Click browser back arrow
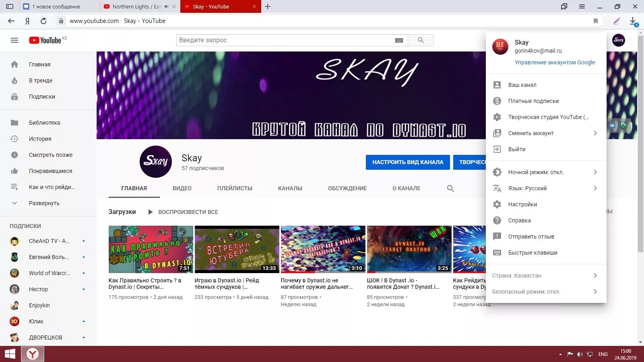Viewport: 644px width, 362px height. click(x=11, y=21)
